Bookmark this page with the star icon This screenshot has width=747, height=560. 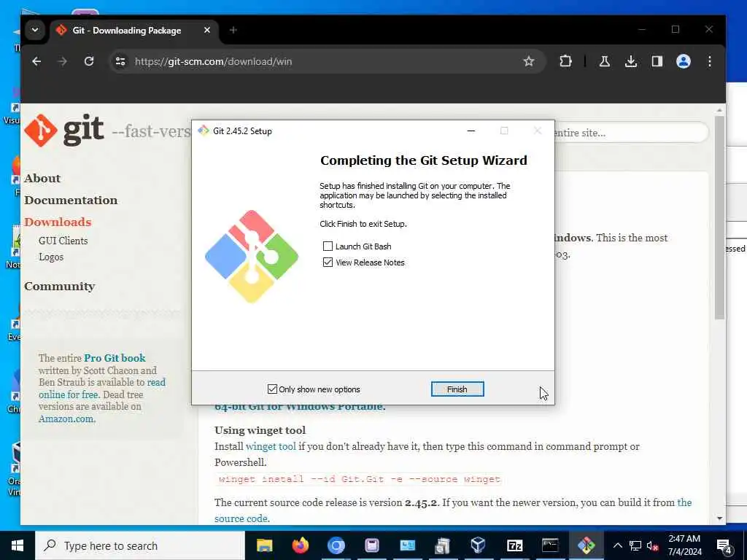click(x=528, y=61)
